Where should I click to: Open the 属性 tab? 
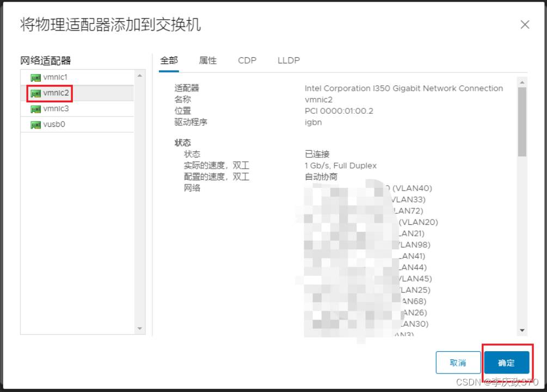coord(208,60)
